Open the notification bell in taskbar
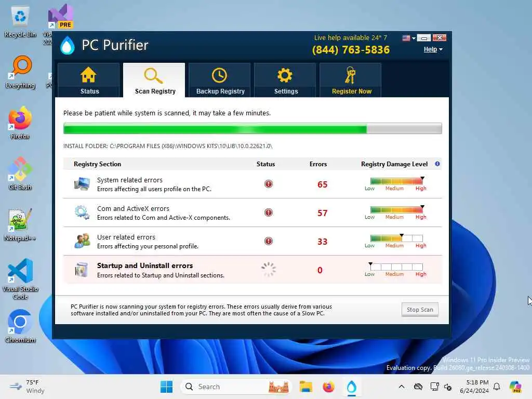 tap(497, 387)
